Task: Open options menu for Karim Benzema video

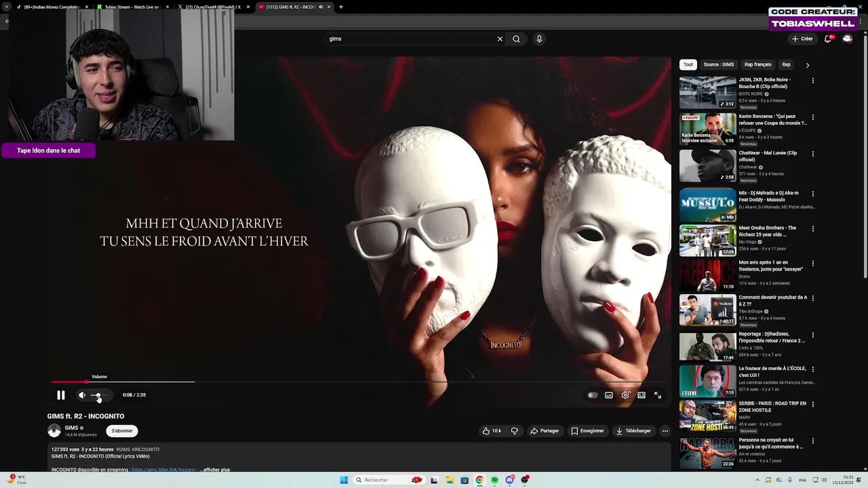Action: tap(813, 117)
